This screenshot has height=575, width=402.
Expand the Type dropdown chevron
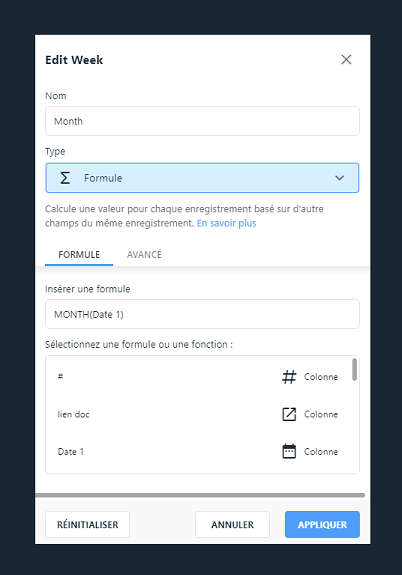tap(340, 178)
